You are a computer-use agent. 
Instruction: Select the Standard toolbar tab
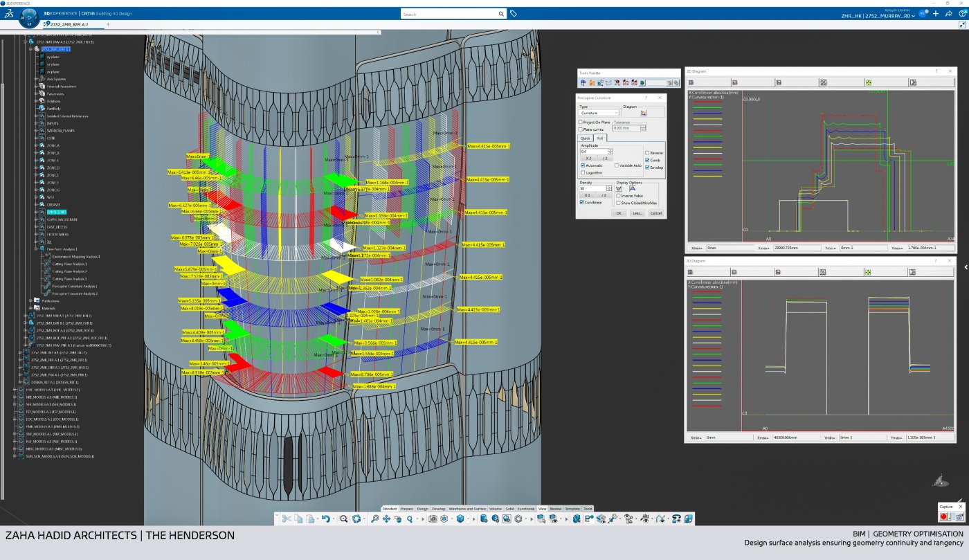click(390, 509)
